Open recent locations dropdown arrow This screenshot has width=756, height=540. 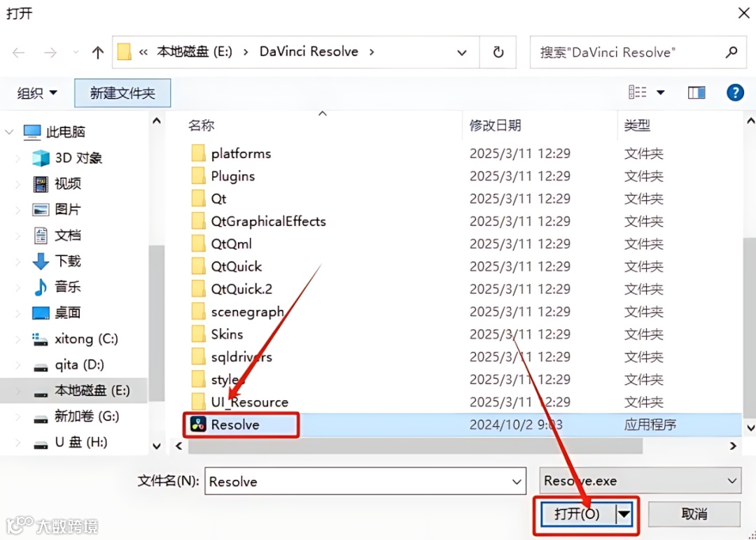76,52
